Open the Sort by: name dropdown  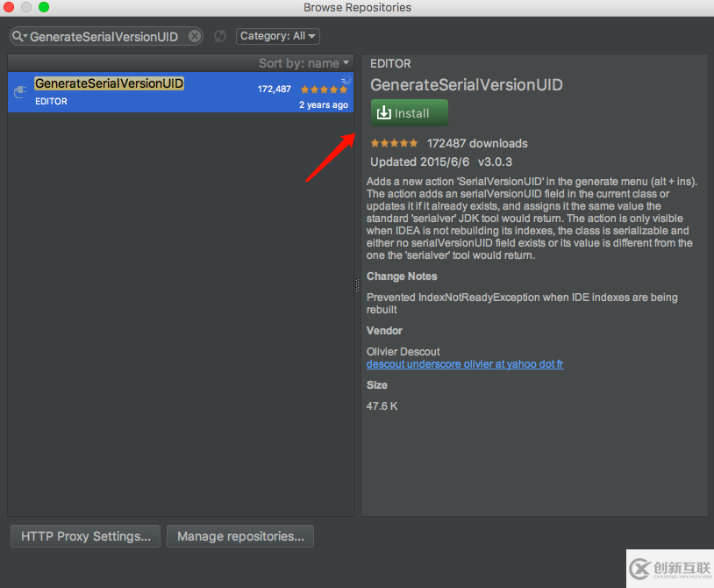coord(303,63)
